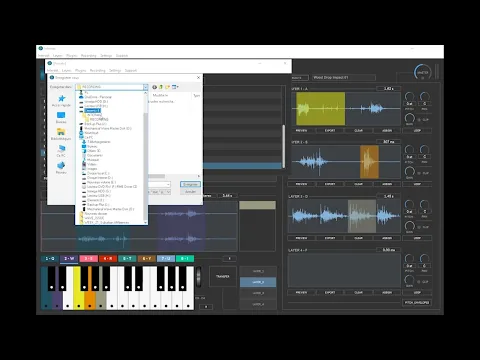Image resolution: width=480 pixels, height=360 pixels.
Task: Click the pitch wheel beside the keyboard
Action: point(199,277)
